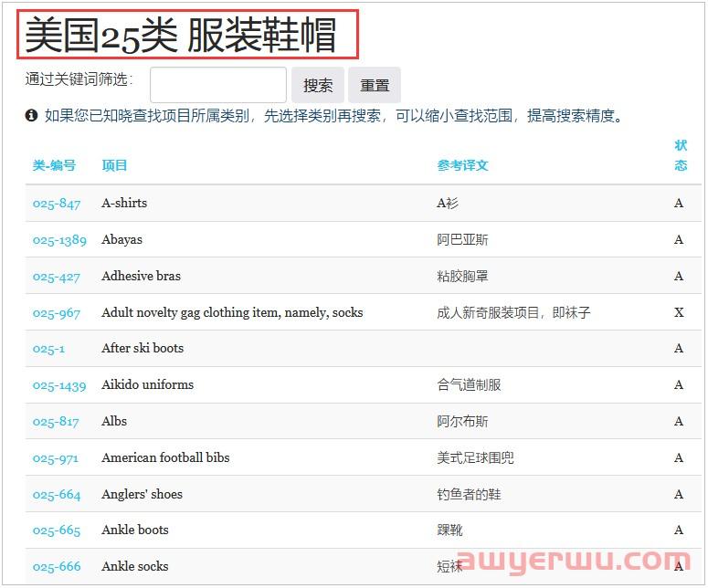The image size is (708, 588).
Task: Click the translation 合气道制服
Action: pyautogui.click(x=469, y=385)
